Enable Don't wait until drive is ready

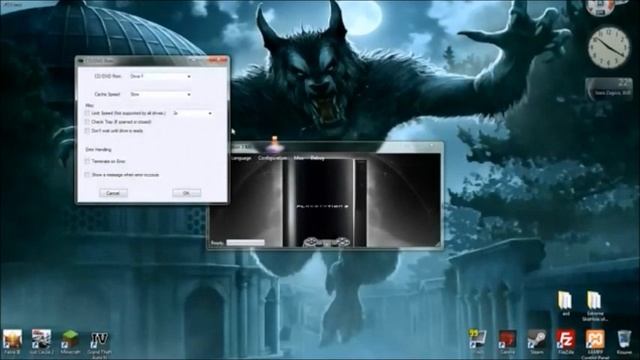87,131
